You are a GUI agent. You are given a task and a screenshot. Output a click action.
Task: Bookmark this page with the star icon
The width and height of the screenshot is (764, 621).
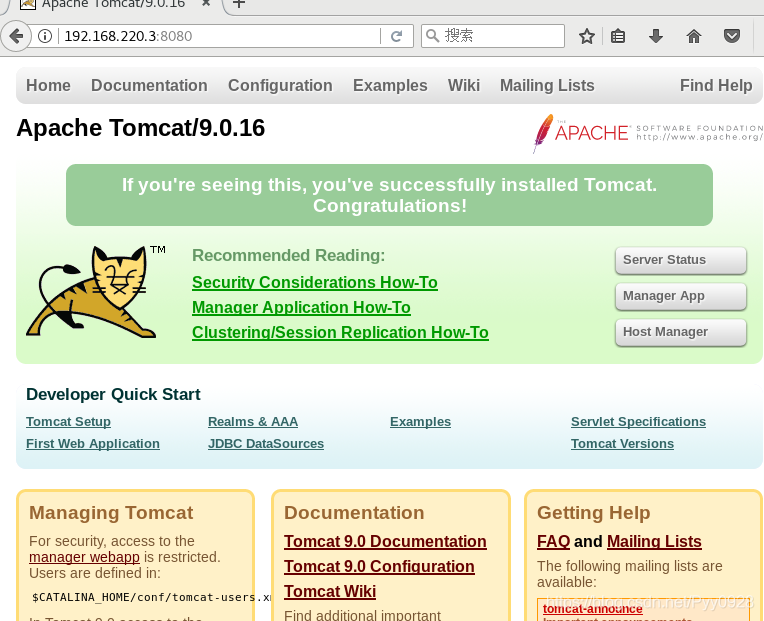587,36
